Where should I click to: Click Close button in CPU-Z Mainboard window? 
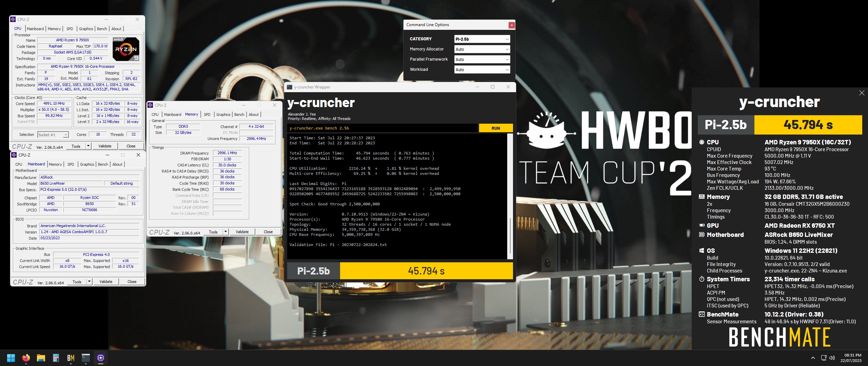coord(132,282)
